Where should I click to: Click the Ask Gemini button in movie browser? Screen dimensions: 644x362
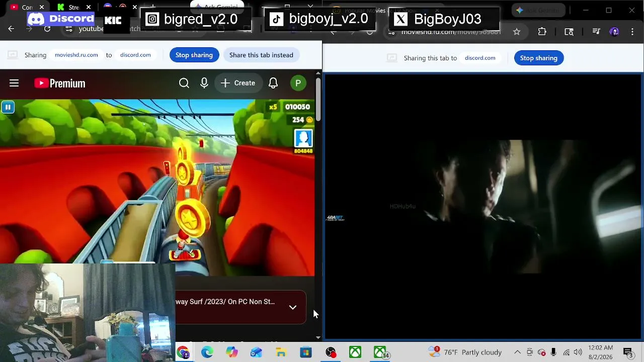click(x=538, y=10)
